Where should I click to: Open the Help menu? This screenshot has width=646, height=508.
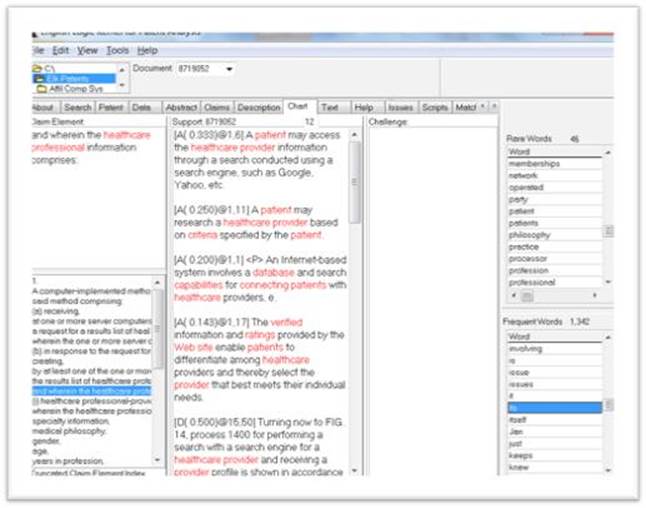(147, 51)
